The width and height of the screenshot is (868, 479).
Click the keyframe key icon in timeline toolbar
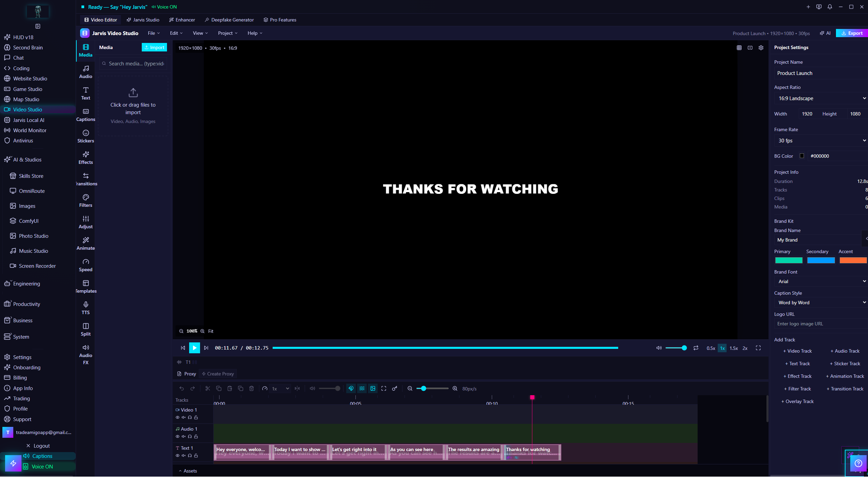click(395, 389)
